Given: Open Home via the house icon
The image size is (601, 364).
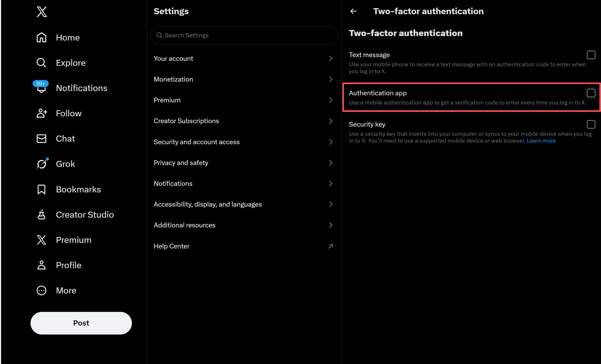Looking at the screenshot, I should pyautogui.click(x=41, y=37).
